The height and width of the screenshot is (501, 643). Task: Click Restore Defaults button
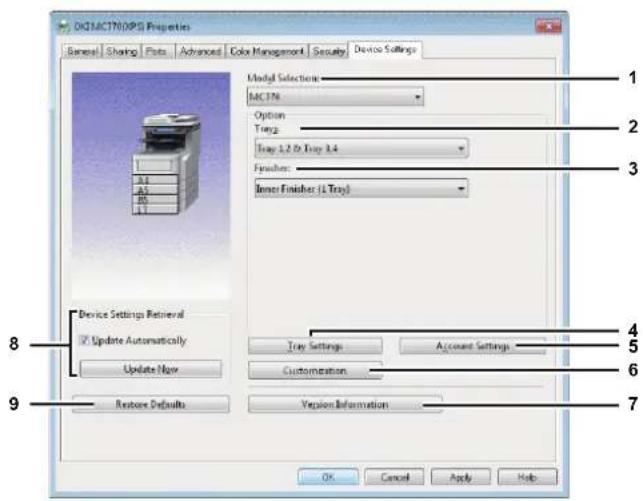tap(150, 404)
